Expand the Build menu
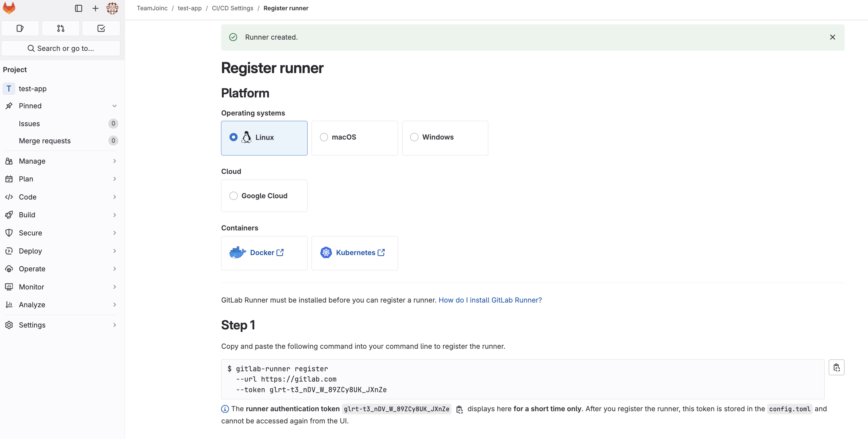868x439 pixels. click(27, 215)
